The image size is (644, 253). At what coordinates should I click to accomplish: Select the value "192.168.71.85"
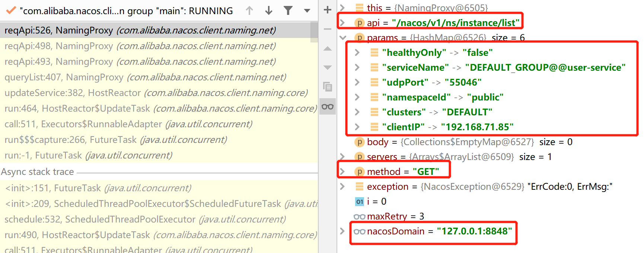point(477,127)
